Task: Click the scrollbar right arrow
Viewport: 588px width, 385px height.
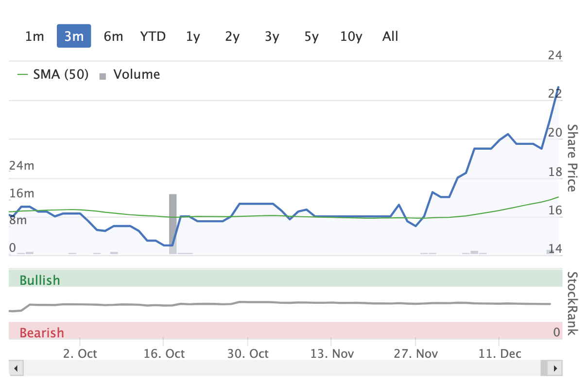Action: coord(555,368)
